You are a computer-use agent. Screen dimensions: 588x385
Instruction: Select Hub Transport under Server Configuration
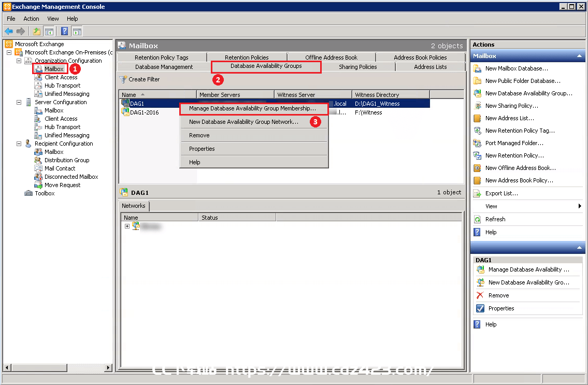coord(62,127)
